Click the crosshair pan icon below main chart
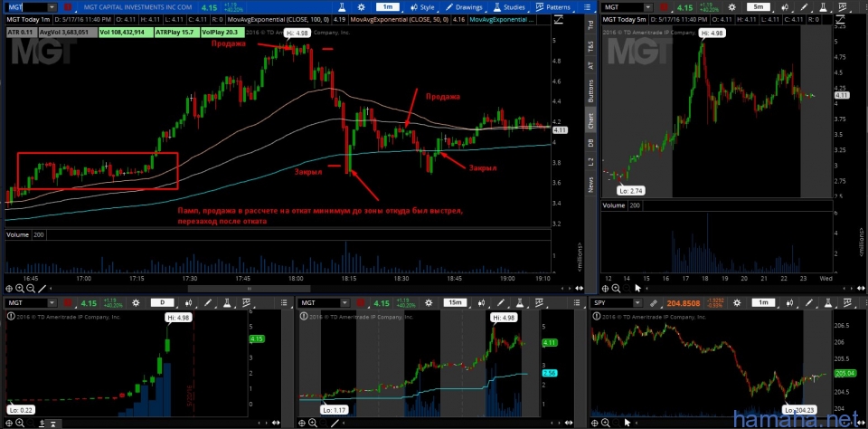This screenshot has width=868, height=429. click(9, 288)
